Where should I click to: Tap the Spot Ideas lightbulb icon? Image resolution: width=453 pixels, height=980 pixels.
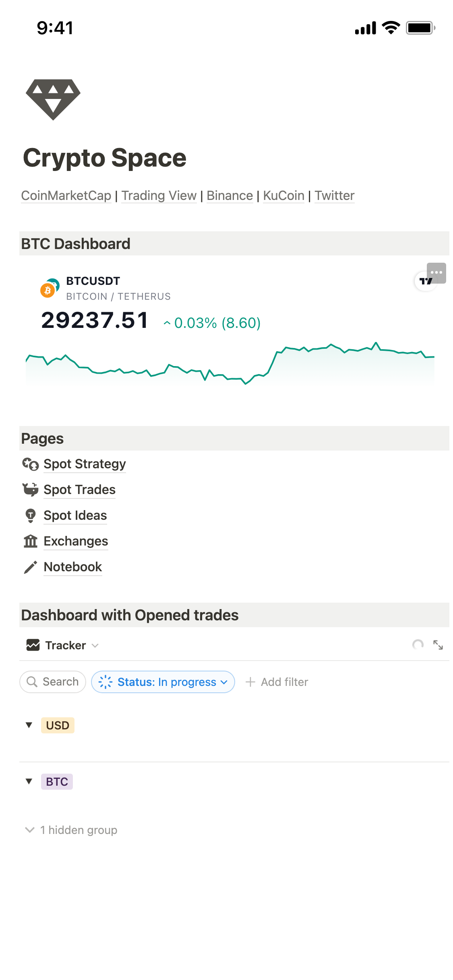(31, 515)
